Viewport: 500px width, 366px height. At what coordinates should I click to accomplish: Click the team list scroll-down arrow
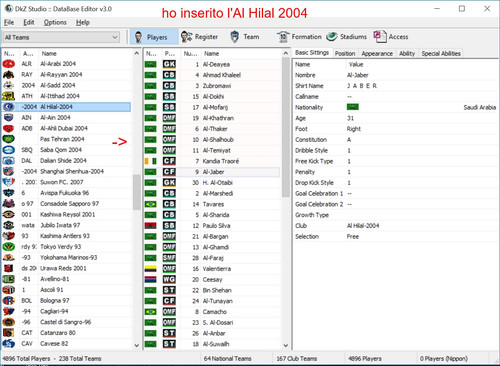tap(136, 345)
